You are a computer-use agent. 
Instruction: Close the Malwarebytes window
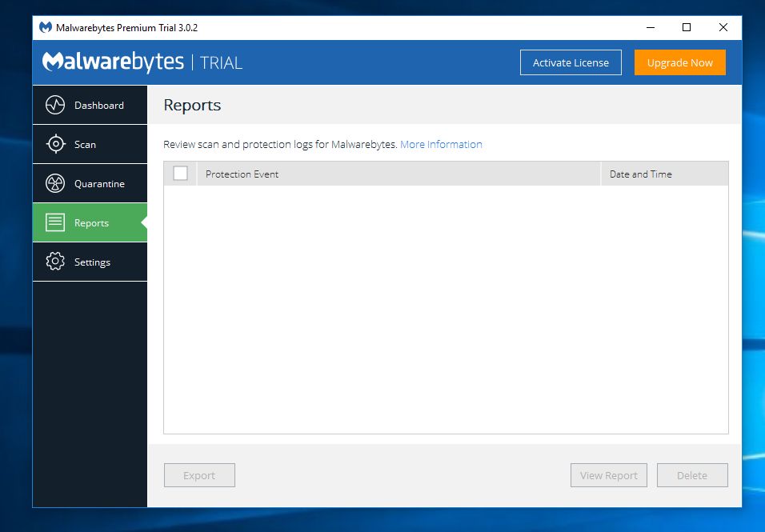[723, 27]
